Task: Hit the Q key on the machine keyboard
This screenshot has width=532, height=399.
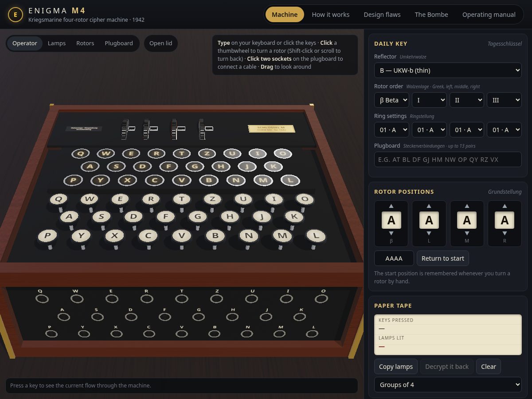Action: [x=58, y=199]
